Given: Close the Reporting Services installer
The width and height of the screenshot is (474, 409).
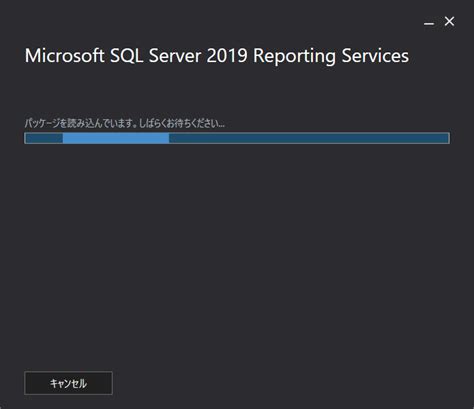Looking at the screenshot, I should 449,21.
